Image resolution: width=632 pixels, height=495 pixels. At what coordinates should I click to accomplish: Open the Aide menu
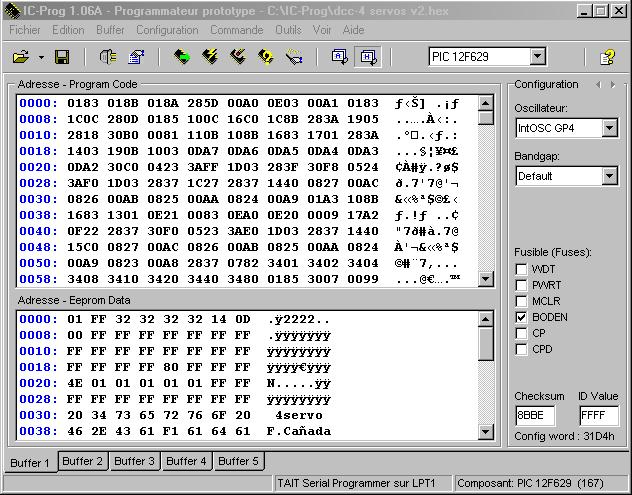click(x=353, y=30)
